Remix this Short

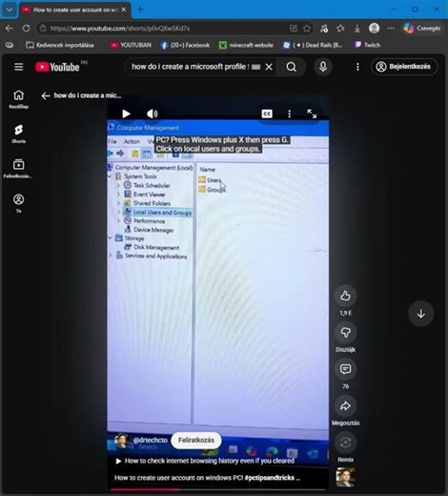345,443
